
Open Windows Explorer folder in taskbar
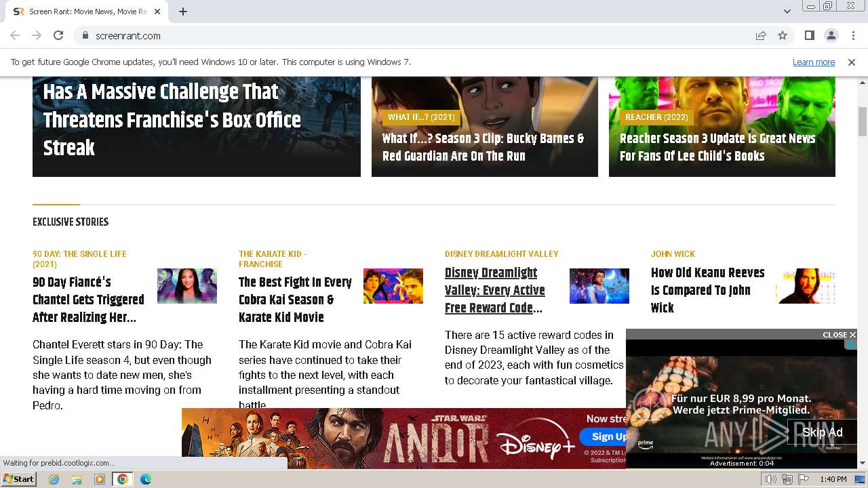click(77, 479)
